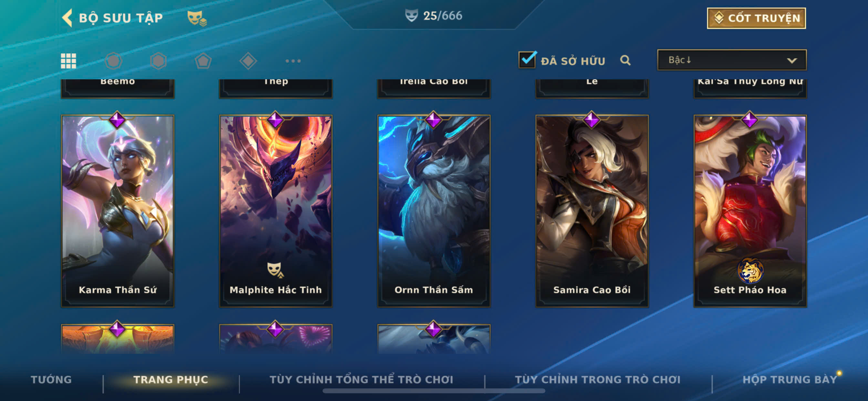Image resolution: width=868 pixels, height=401 pixels.
Task: Filter by the diamond rarity tier icon
Action: pyautogui.click(x=248, y=61)
